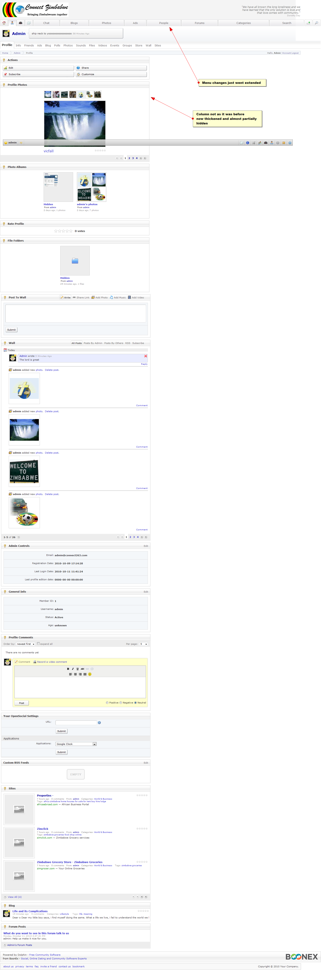Go to page 2 of profile photos

coord(129,158)
